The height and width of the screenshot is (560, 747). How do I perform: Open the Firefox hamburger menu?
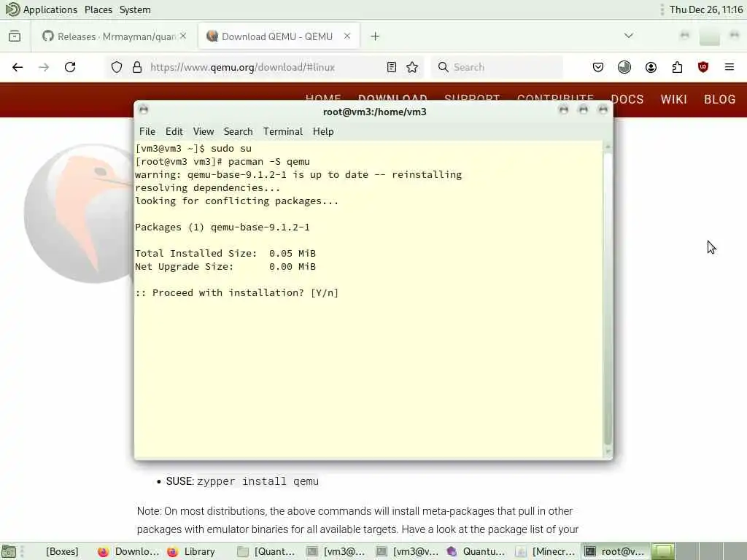tap(729, 67)
